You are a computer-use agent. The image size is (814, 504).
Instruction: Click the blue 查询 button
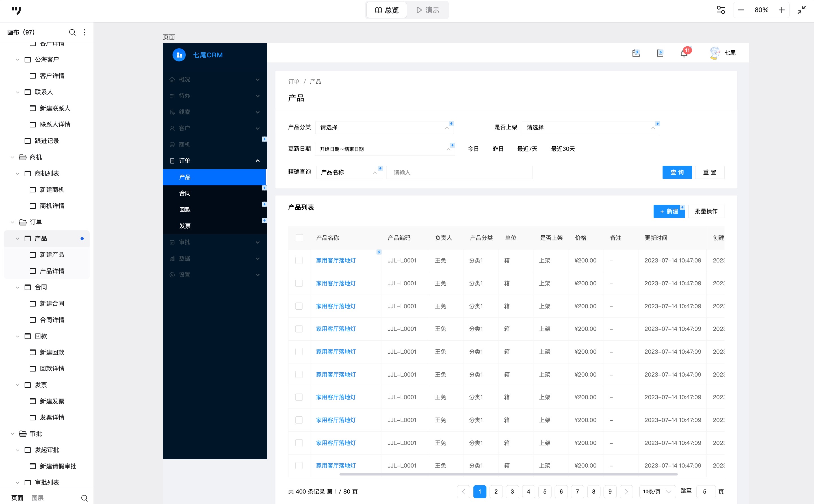677,172
